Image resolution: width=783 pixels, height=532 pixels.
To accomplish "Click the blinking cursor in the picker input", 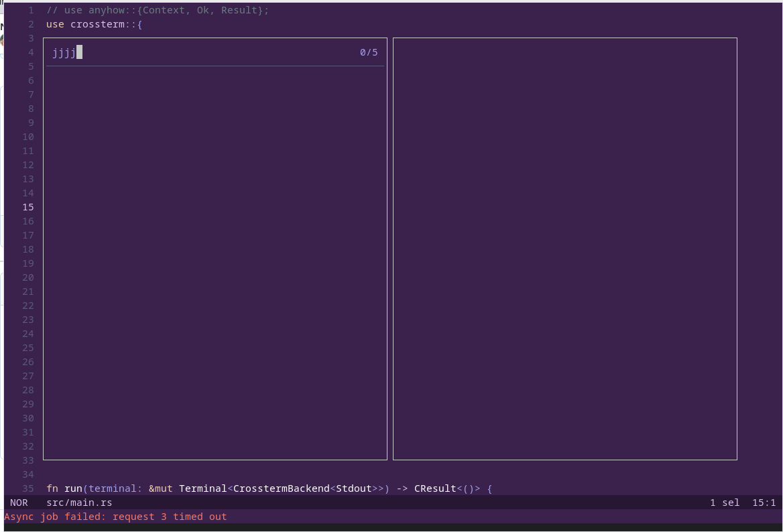I will (80, 52).
